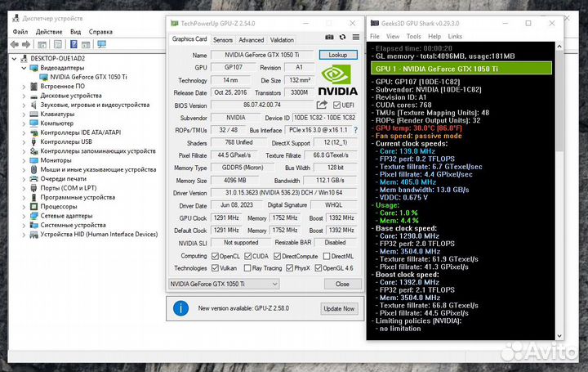The height and width of the screenshot is (372, 588).
Task: Click the blue info icon in update bar
Action: point(180,308)
